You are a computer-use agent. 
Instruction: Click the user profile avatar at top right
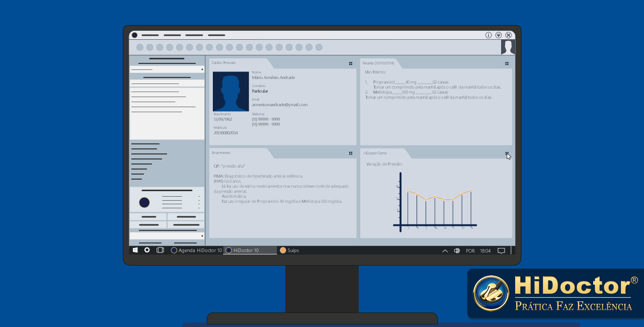[x=508, y=47]
